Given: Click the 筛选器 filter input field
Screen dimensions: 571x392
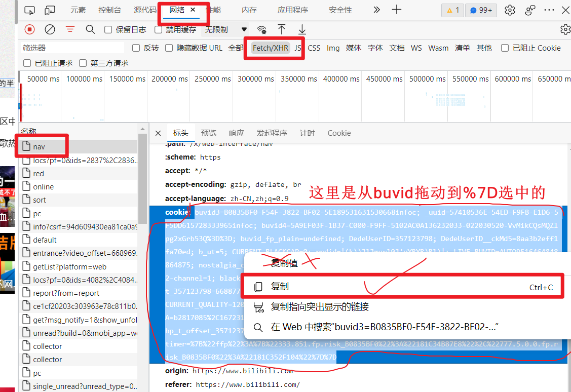Looking at the screenshot, I should pyautogui.click(x=71, y=48).
